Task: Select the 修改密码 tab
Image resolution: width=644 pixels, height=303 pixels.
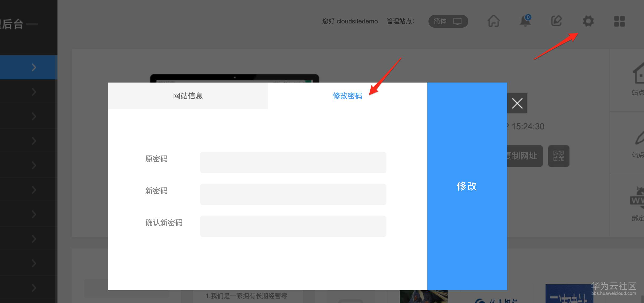Action: point(347,96)
